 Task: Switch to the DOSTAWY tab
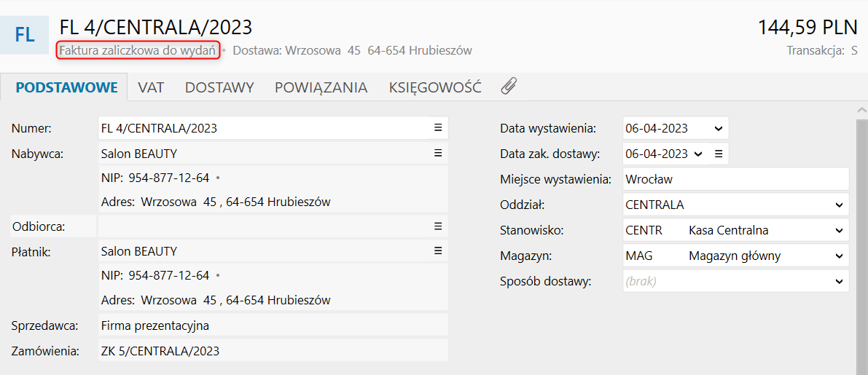point(219,87)
